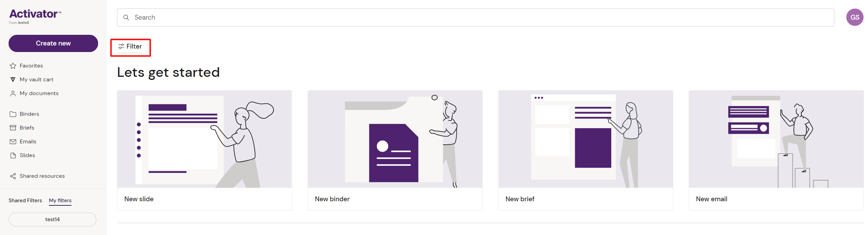Open My vault cart icon
Viewport: 868px width, 235px height.
click(13, 80)
